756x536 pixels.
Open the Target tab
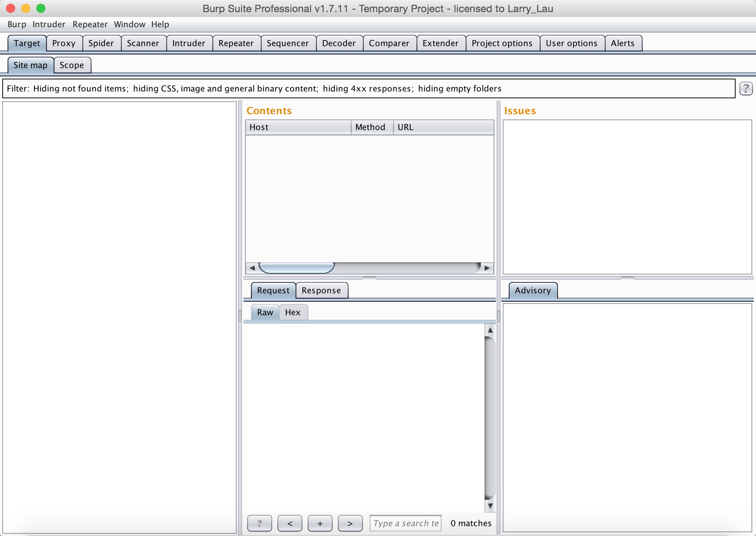point(27,43)
